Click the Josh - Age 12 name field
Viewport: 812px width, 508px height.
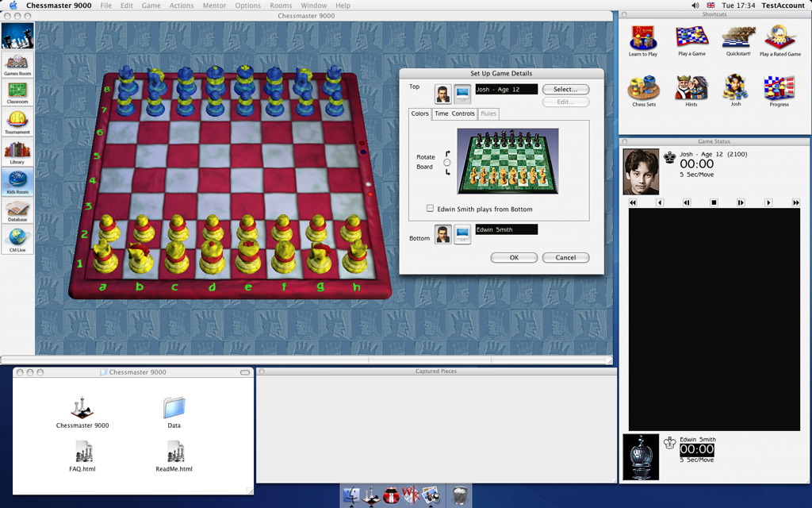tap(507, 90)
